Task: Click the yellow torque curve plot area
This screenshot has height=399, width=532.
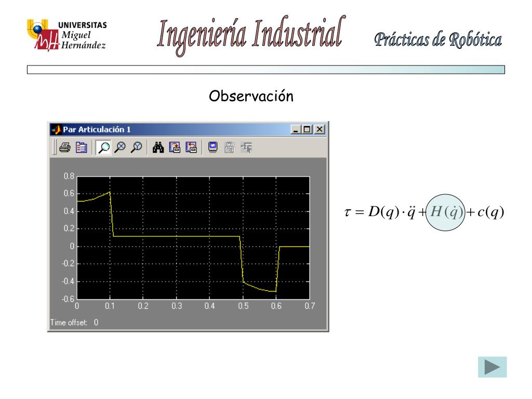Action: coord(193,238)
